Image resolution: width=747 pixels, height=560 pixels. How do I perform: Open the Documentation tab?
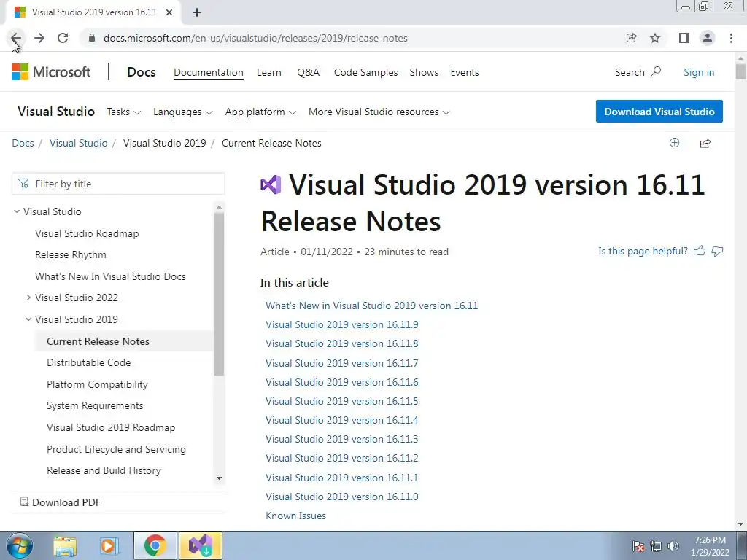pos(208,72)
